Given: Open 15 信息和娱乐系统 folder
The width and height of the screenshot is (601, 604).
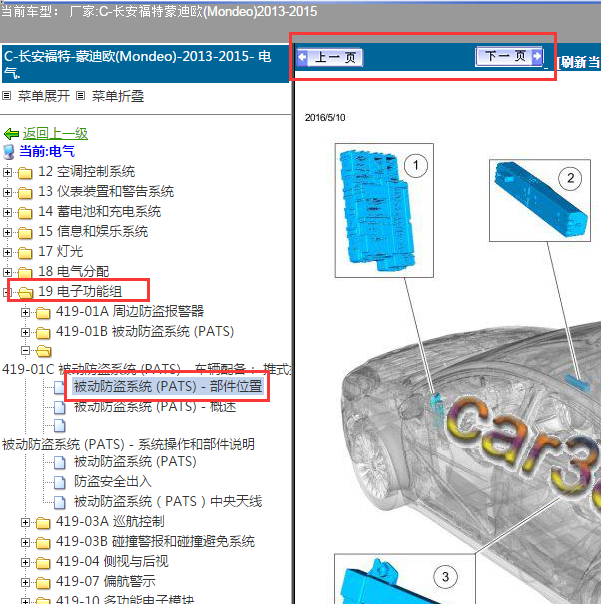Looking at the screenshot, I should 93,232.
